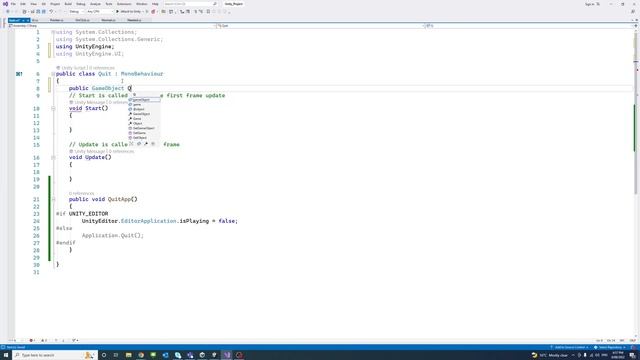Screen dimensions: 640x360
Task: Collapse the QuitApp method at line 21
Action: coord(53,199)
